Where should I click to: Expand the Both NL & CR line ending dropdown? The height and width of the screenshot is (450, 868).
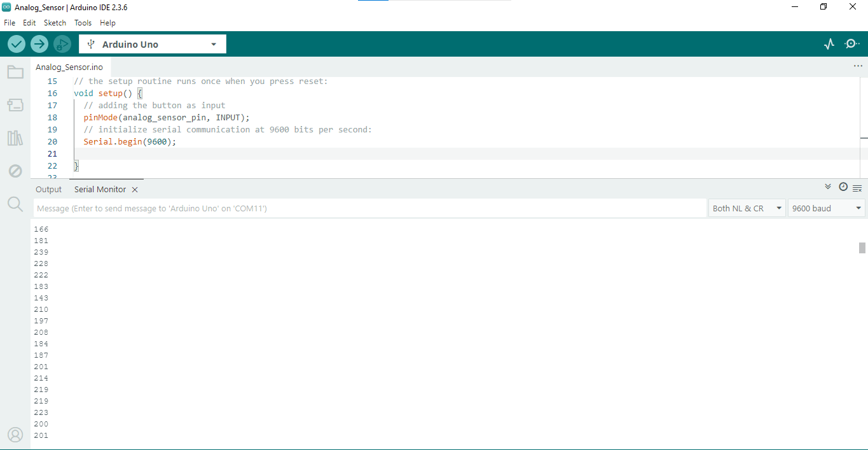point(747,208)
